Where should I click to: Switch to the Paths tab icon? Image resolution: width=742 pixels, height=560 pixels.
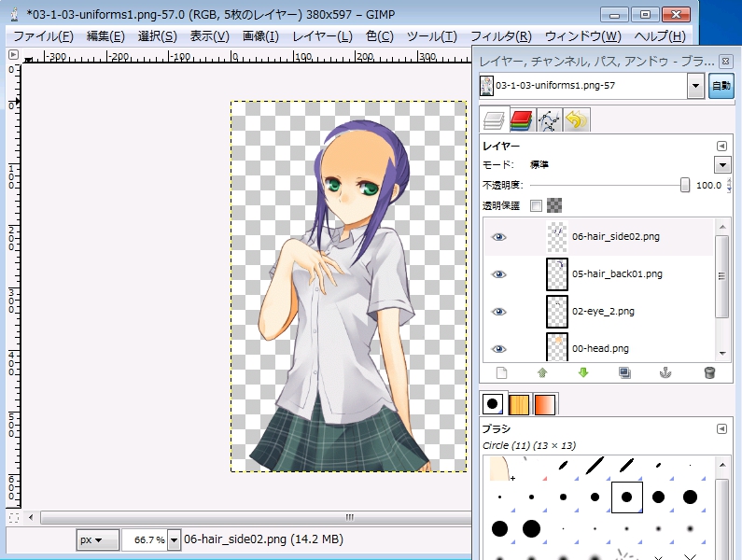[x=549, y=120]
